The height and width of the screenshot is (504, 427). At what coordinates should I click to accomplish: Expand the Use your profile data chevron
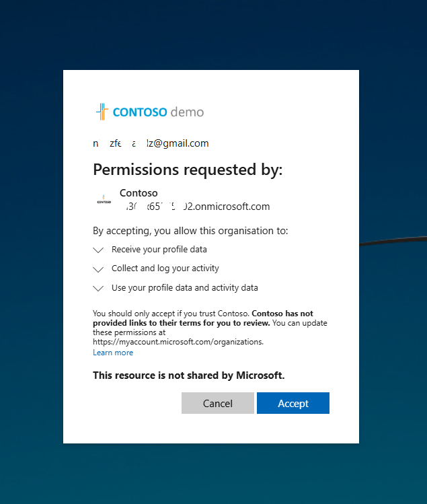[98, 288]
